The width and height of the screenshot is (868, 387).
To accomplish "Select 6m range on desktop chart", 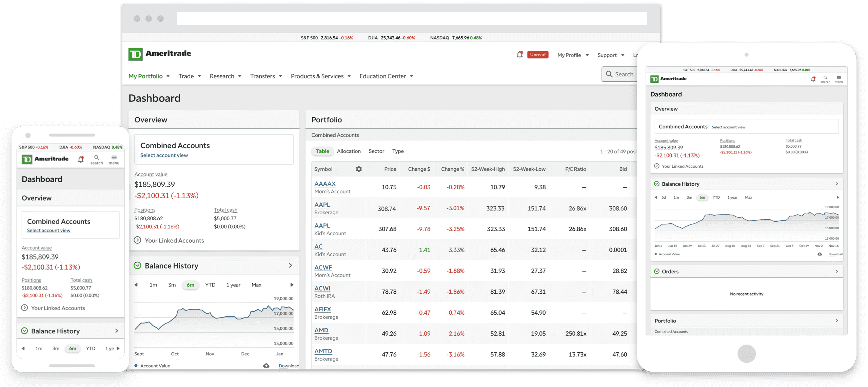I will (x=191, y=285).
